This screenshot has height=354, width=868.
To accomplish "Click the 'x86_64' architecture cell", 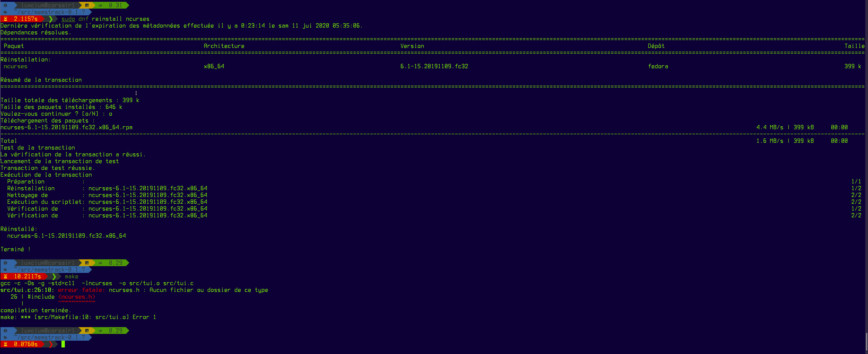I will [214, 66].
